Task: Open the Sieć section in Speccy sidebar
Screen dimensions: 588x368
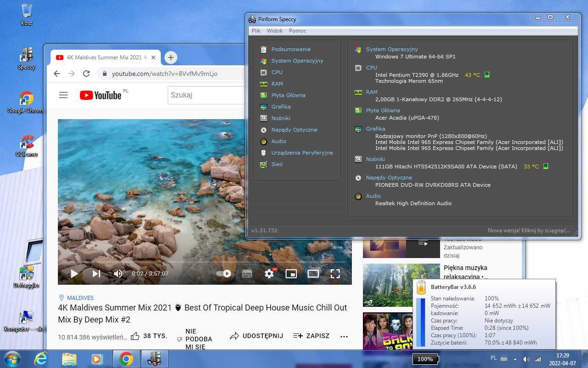Action: [x=277, y=164]
